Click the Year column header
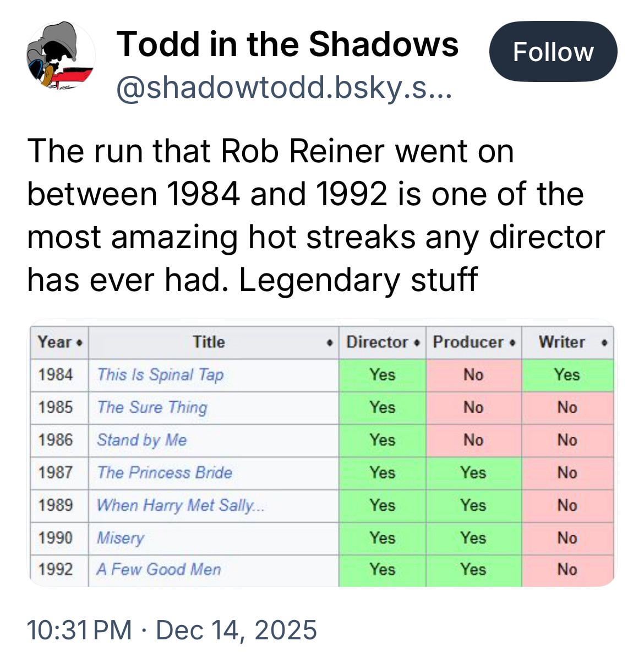Image resolution: width=644 pixels, height=652 pixels. (55, 342)
